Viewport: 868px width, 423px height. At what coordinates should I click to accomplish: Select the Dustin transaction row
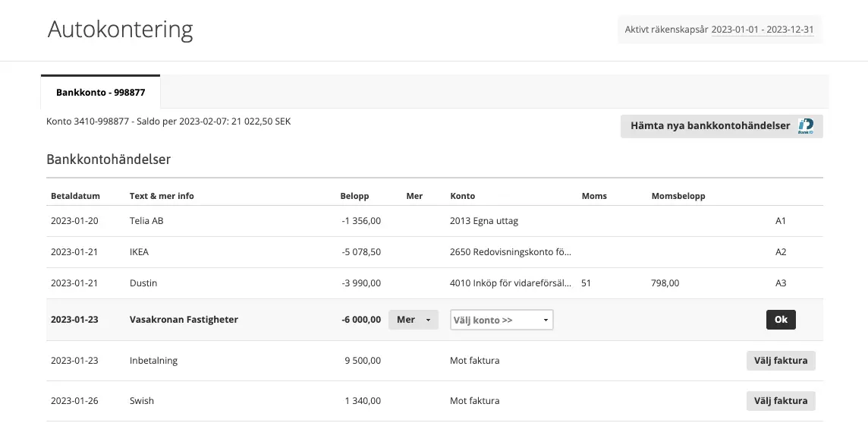click(x=143, y=283)
